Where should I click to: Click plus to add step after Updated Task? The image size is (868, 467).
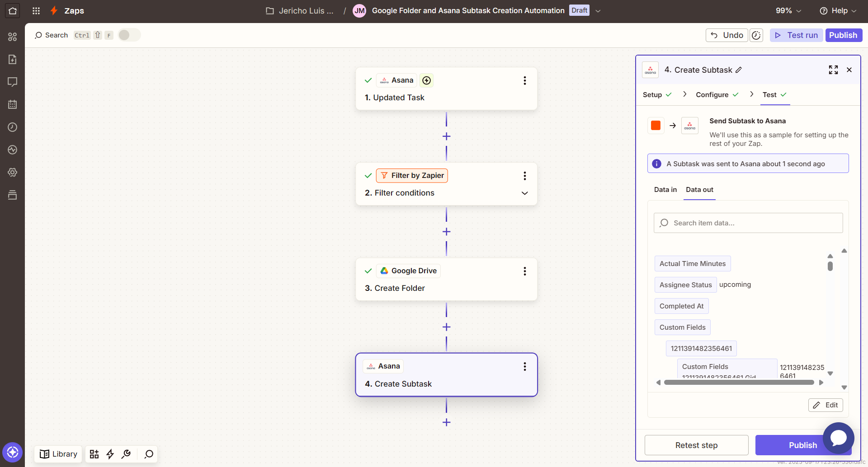[446, 136]
